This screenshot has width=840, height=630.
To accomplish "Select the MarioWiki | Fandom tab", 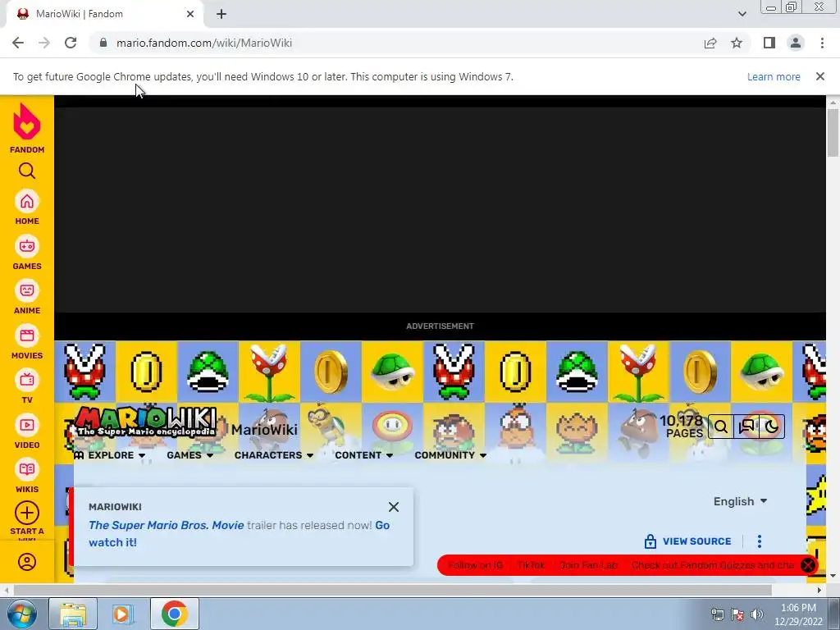I will tap(104, 15).
